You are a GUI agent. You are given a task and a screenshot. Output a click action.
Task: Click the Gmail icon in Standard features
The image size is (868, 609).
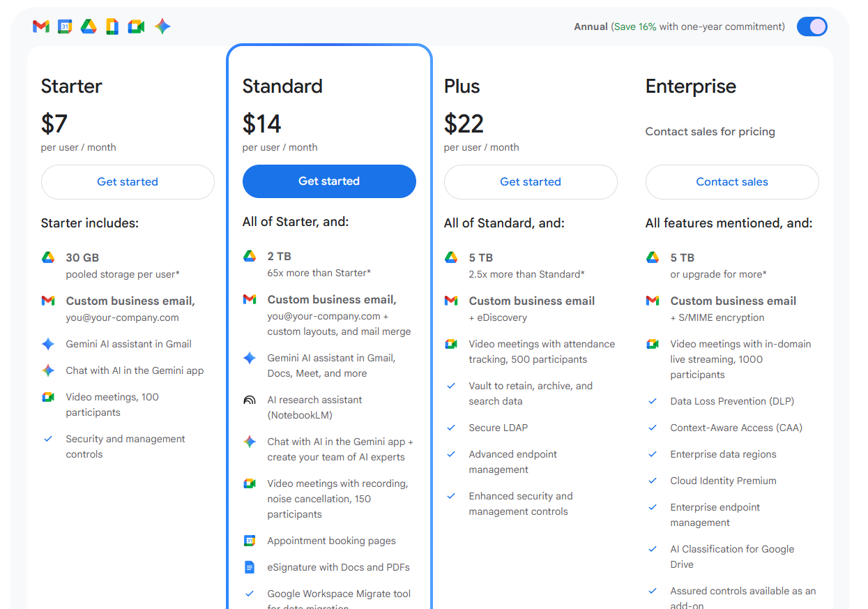250,299
